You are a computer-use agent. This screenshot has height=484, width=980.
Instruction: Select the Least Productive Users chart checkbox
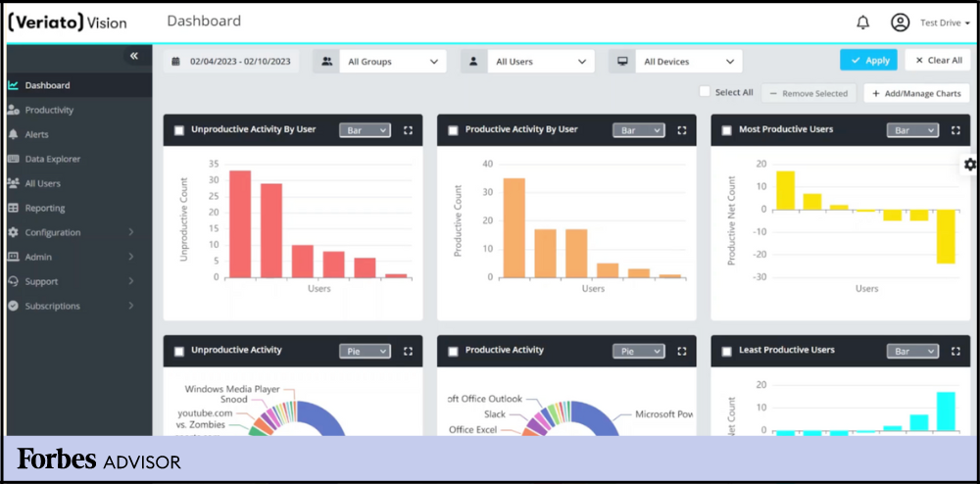point(727,351)
